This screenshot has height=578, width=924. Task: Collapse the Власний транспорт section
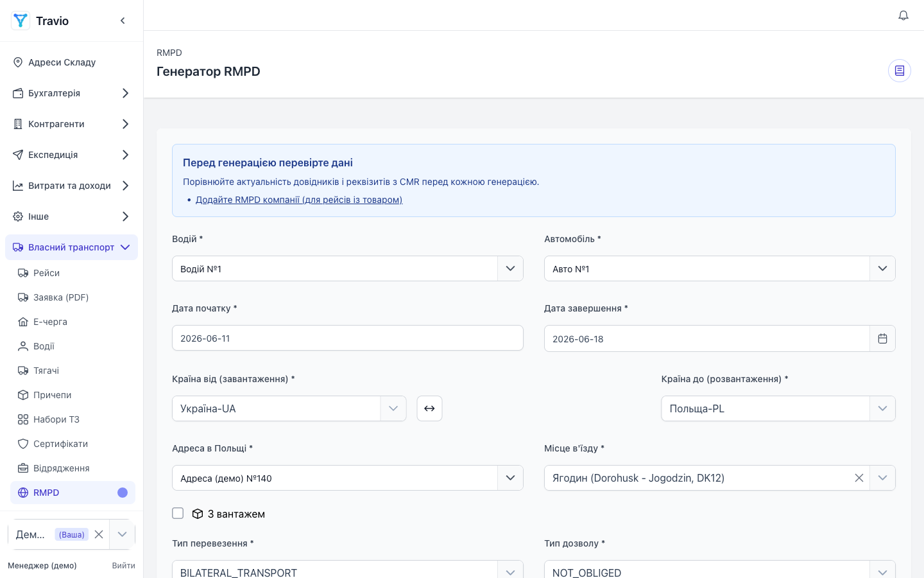[x=72, y=247]
